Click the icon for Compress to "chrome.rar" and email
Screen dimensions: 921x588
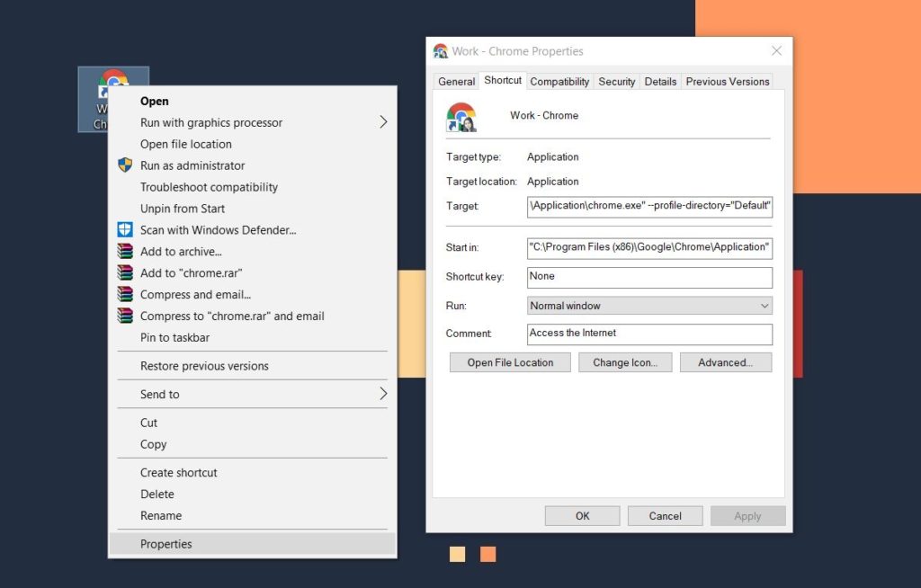pyautogui.click(x=125, y=316)
